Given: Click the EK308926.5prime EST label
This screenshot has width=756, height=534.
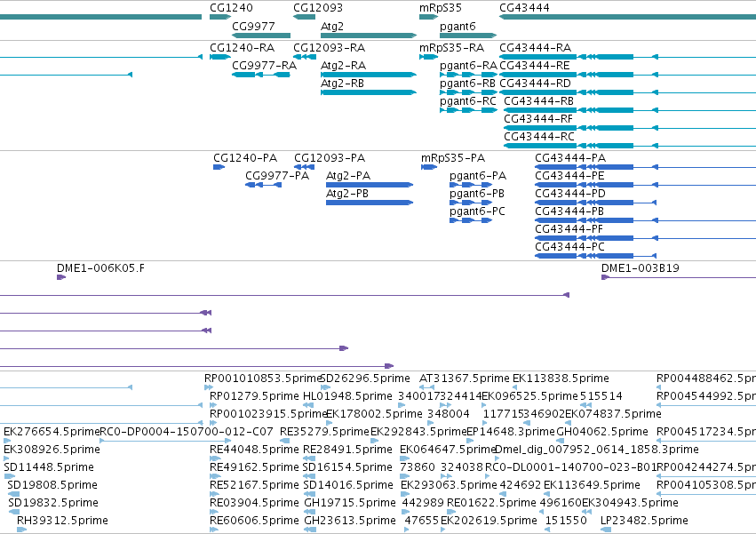Looking at the screenshot, I should [x=52, y=450].
